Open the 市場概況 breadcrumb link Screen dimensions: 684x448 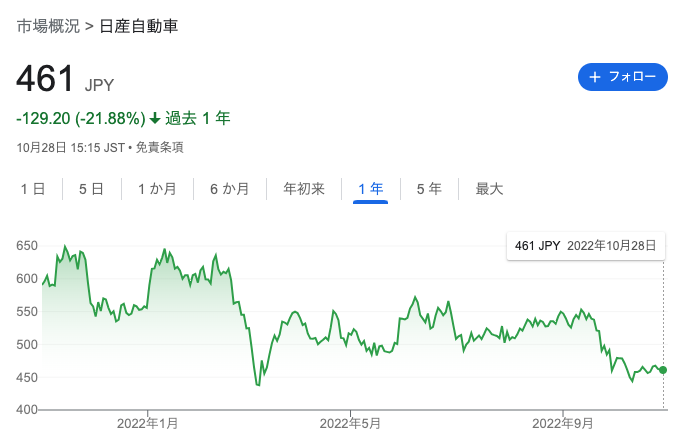tap(48, 26)
